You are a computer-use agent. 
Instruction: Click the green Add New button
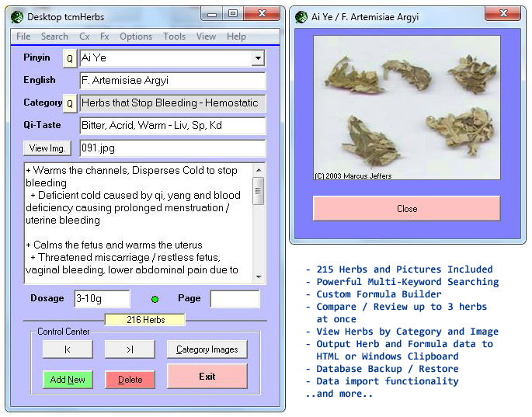pyautogui.click(x=68, y=379)
